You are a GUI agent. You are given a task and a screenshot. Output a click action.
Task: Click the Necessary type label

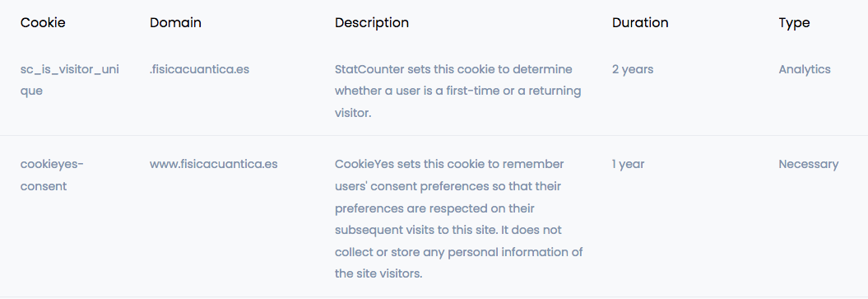click(808, 165)
